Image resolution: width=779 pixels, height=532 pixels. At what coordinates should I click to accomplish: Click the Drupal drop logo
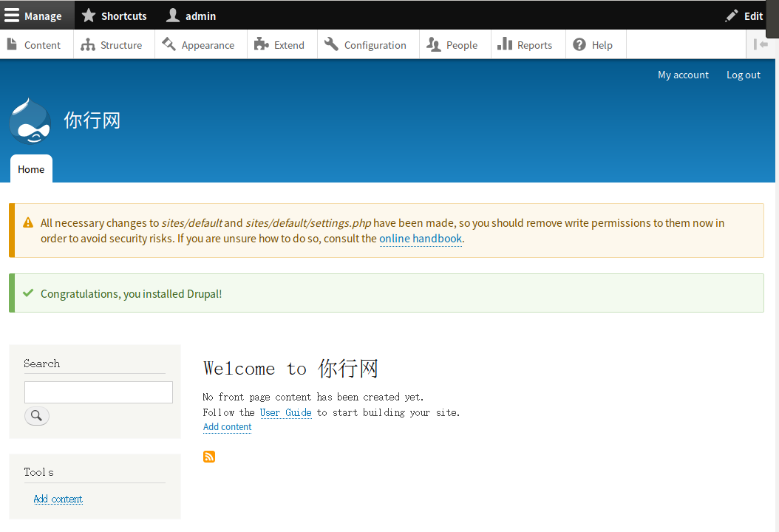click(30, 121)
